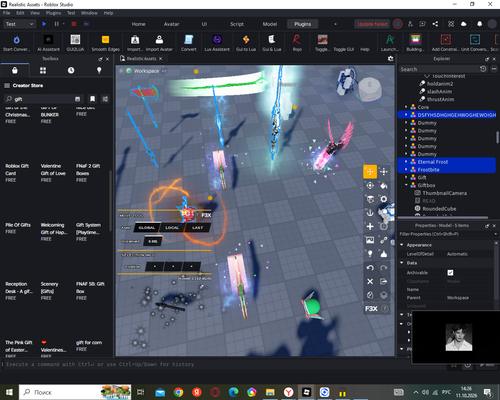The width and height of the screenshot is (500, 400).
Task: Select the F3X Anchor tool
Action: pos(370,213)
